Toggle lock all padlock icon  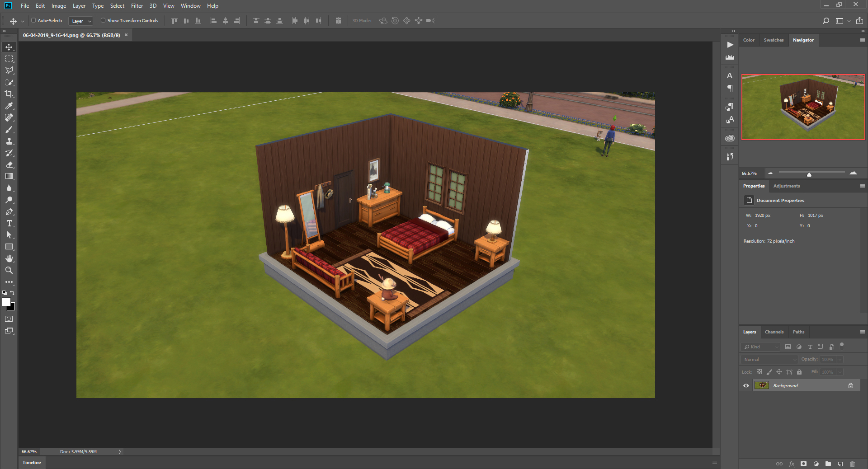pyautogui.click(x=799, y=372)
